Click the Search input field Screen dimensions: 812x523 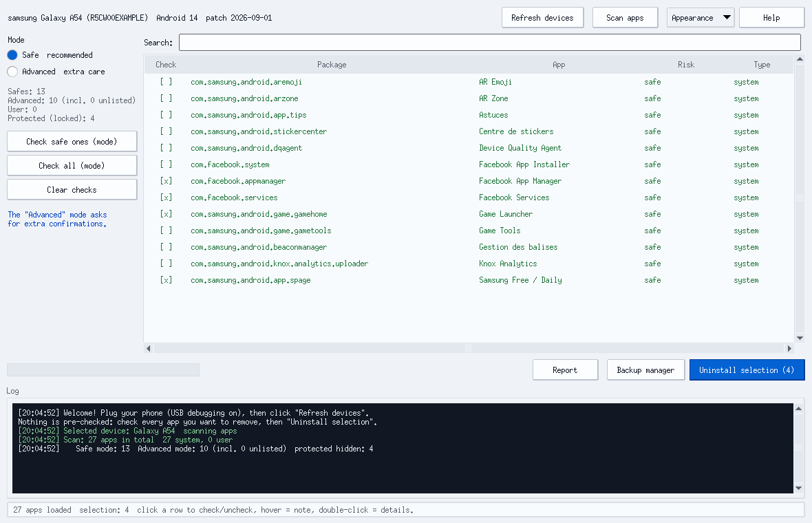[489, 43]
